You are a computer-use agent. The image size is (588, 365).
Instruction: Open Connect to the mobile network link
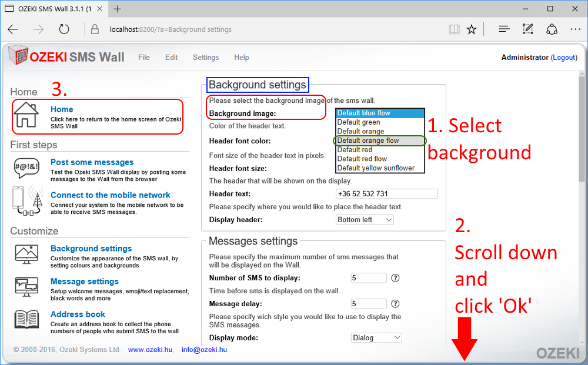coord(111,195)
